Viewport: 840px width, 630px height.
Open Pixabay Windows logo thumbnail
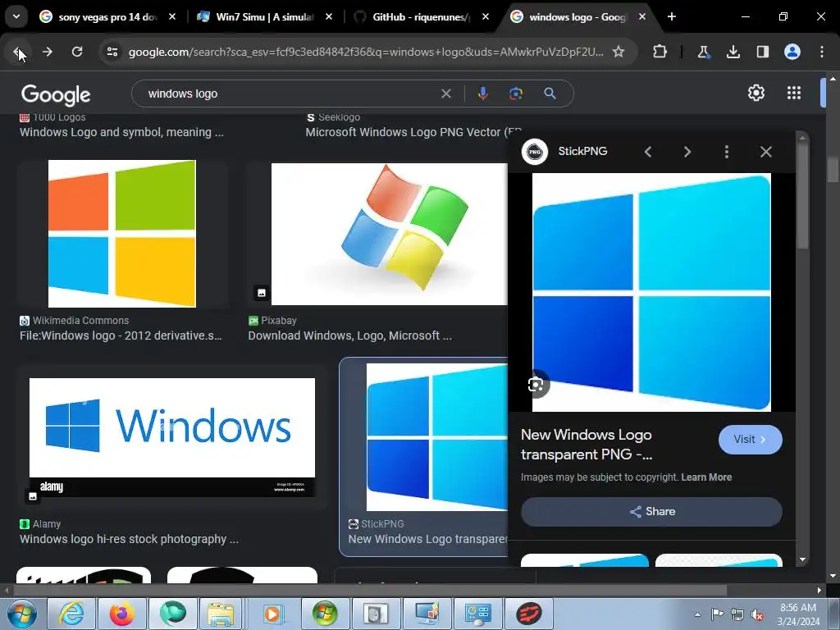pyautogui.click(x=390, y=234)
